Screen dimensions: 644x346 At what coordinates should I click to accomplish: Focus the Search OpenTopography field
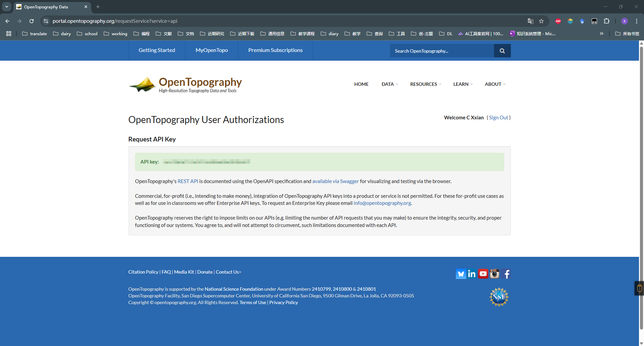442,51
